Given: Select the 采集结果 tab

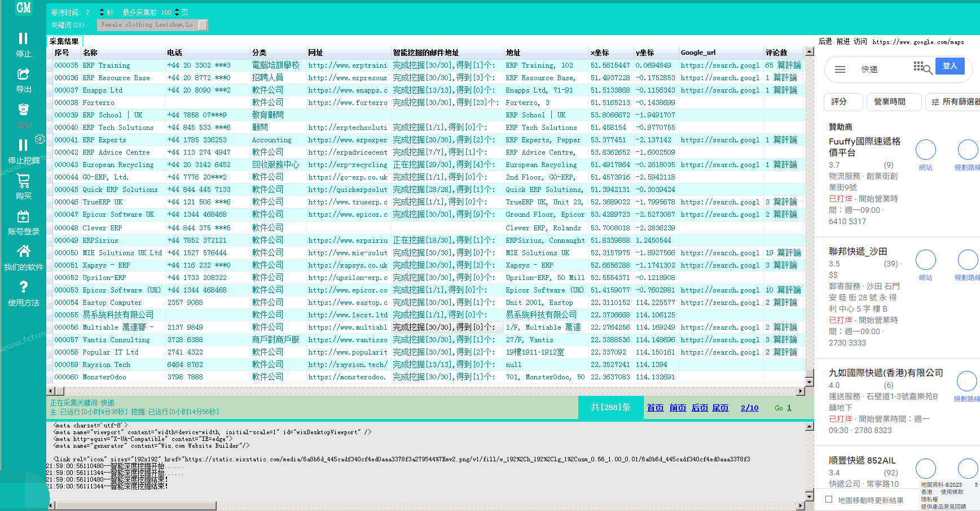Looking at the screenshot, I should point(64,41).
